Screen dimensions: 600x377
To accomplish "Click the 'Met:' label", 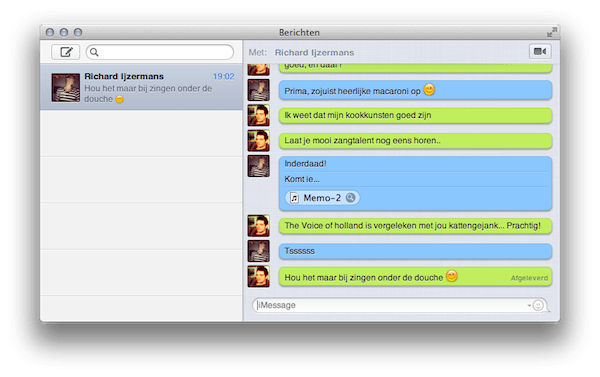I will tap(258, 52).
